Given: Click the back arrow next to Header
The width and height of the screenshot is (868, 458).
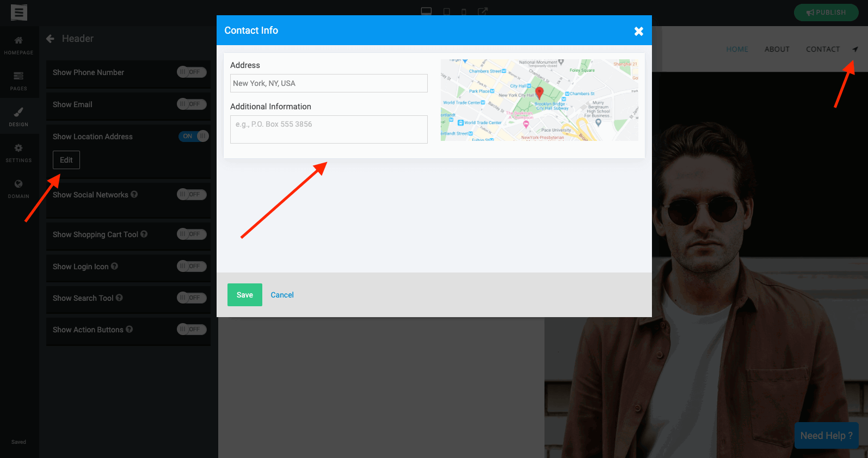Looking at the screenshot, I should [50, 39].
